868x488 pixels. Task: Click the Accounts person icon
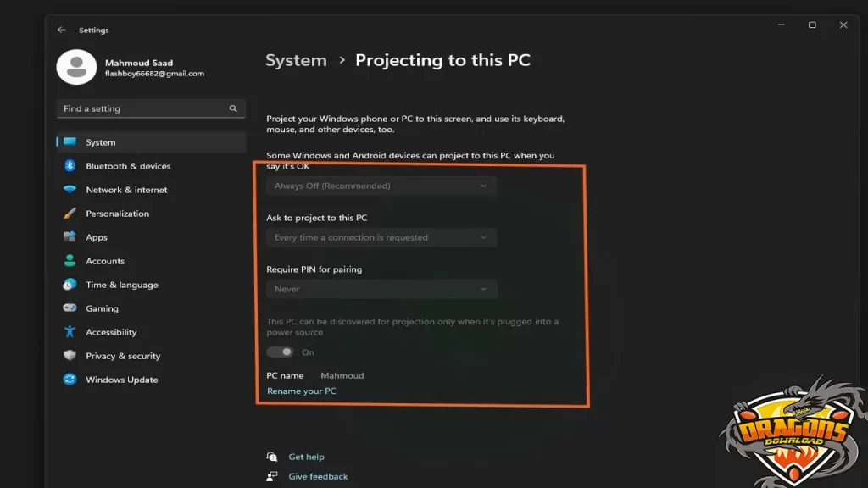click(70, 261)
